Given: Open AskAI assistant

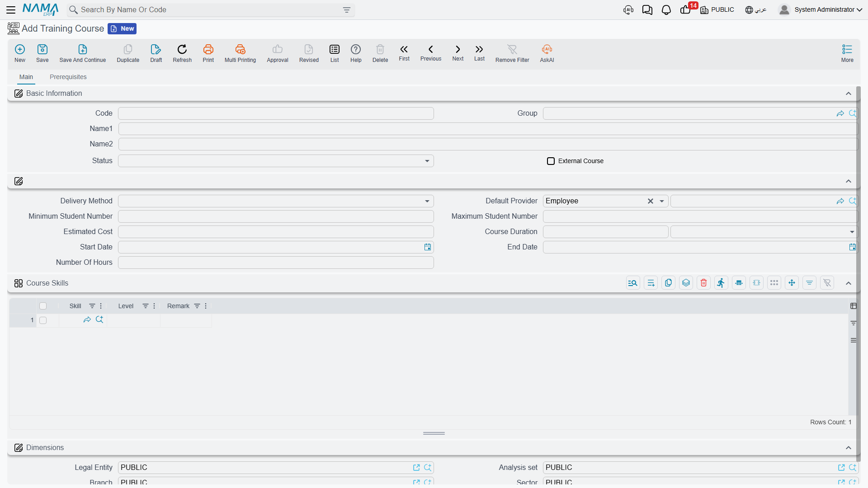Looking at the screenshot, I should pyautogui.click(x=547, y=53).
